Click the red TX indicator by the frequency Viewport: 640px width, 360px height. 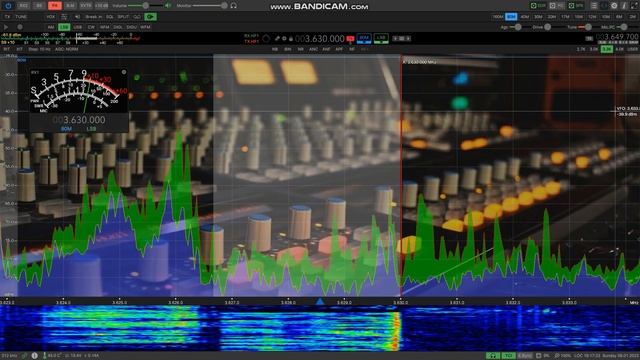[x=350, y=39]
